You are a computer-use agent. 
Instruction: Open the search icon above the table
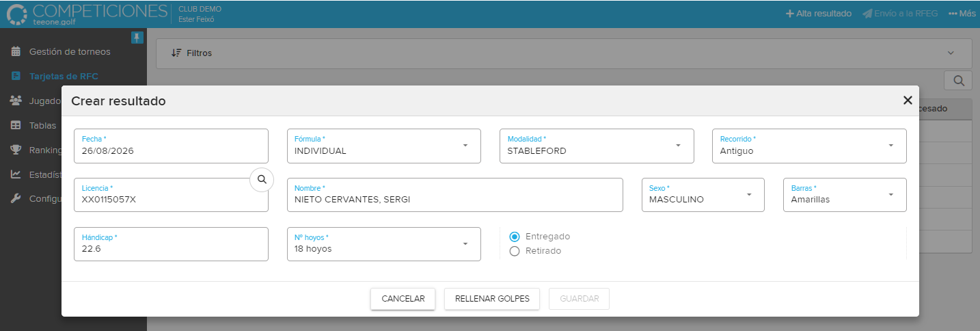click(x=958, y=81)
